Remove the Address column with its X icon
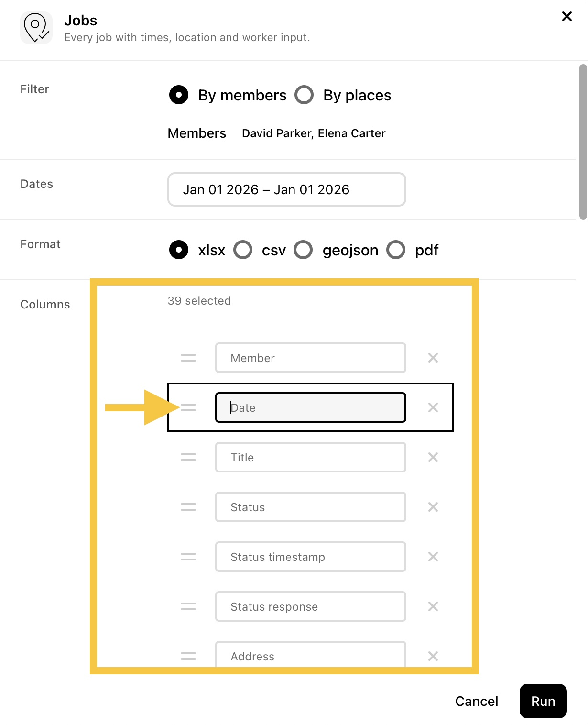588x725 pixels. pyautogui.click(x=433, y=656)
